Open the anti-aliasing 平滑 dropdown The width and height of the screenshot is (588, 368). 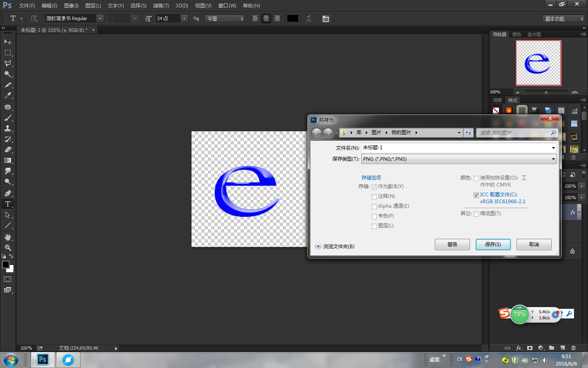224,18
